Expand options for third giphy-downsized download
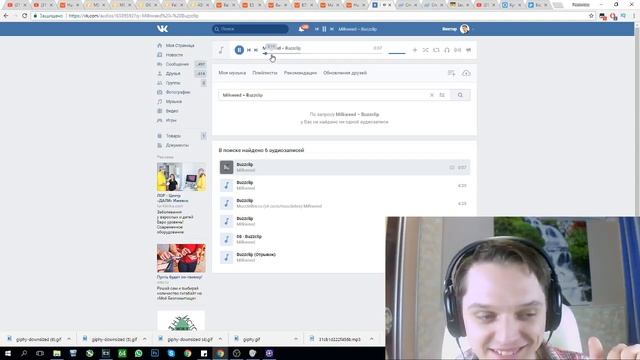Screen dimensions: 640x360 point(220,339)
